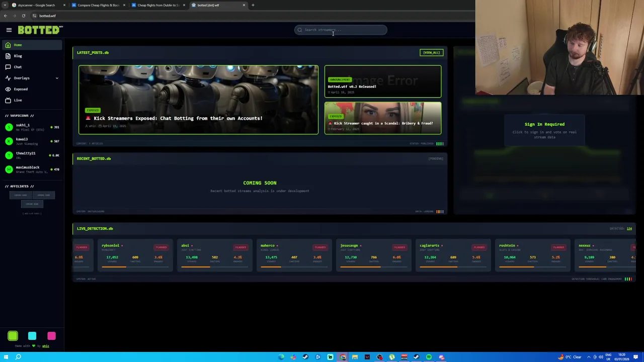Open the notification center icon

(636, 357)
